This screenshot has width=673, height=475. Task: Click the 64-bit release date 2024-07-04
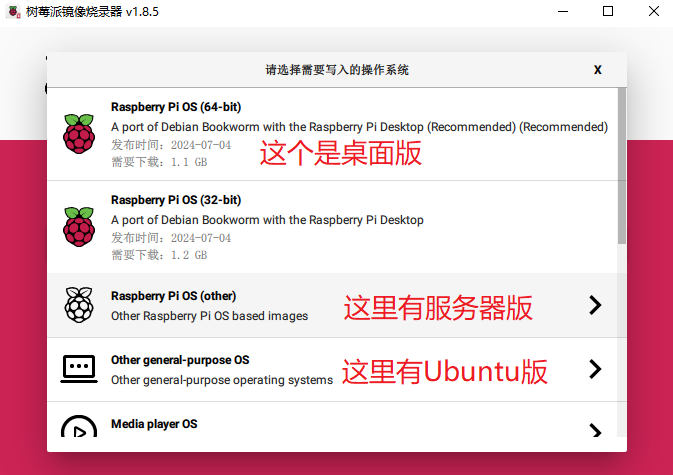pyautogui.click(x=201, y=145)
